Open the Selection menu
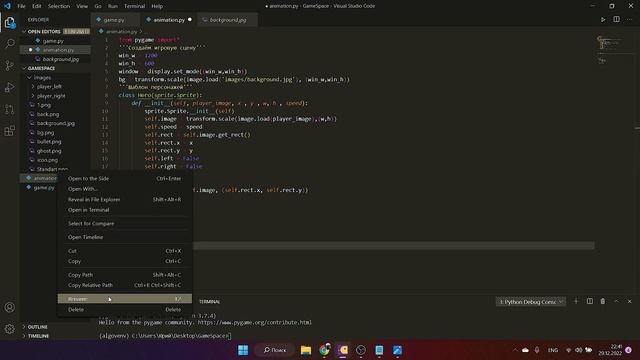This screenshot has height=360, width=640. pos(59,6)
